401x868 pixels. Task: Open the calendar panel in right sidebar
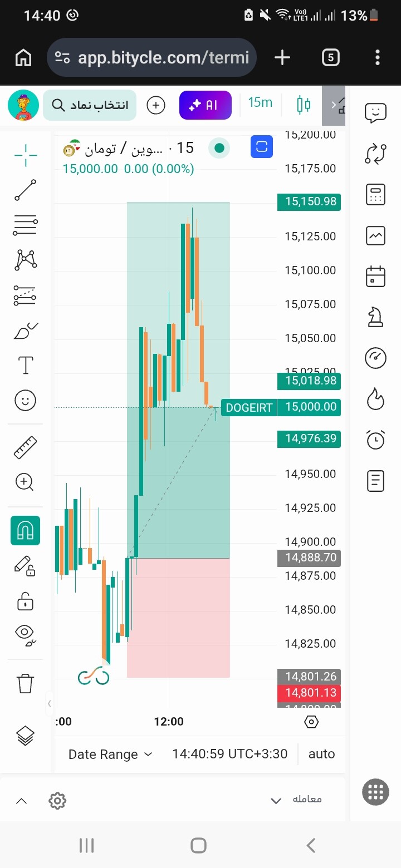[375, 276]
